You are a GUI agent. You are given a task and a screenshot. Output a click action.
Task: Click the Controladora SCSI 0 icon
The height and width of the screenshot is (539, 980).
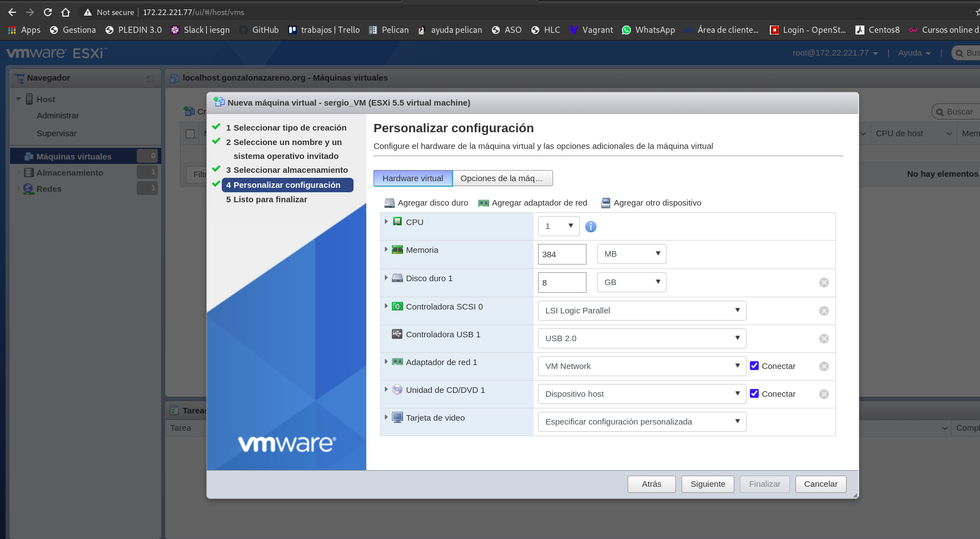coord(397,306)
